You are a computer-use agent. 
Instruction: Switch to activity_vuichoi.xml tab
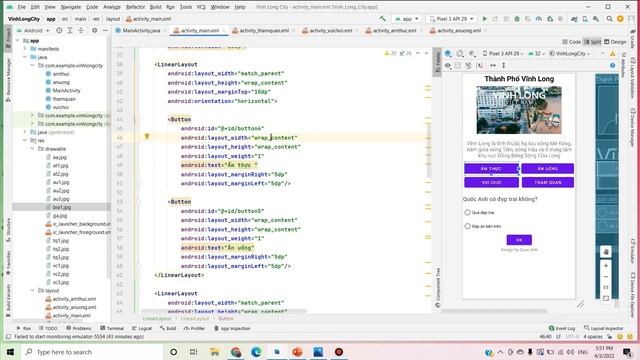click(330, 31)
